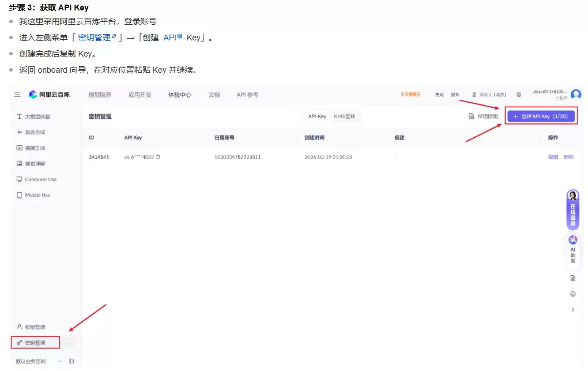Open 在线咨询 online consultation widget
The image size is (588, 371).
[573, 208]
